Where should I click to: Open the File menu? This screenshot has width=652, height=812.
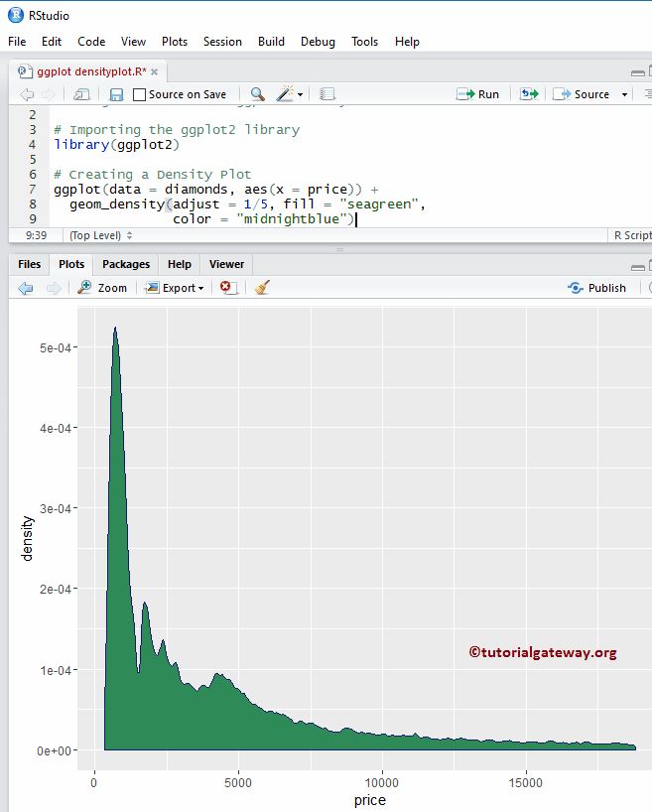17,42
